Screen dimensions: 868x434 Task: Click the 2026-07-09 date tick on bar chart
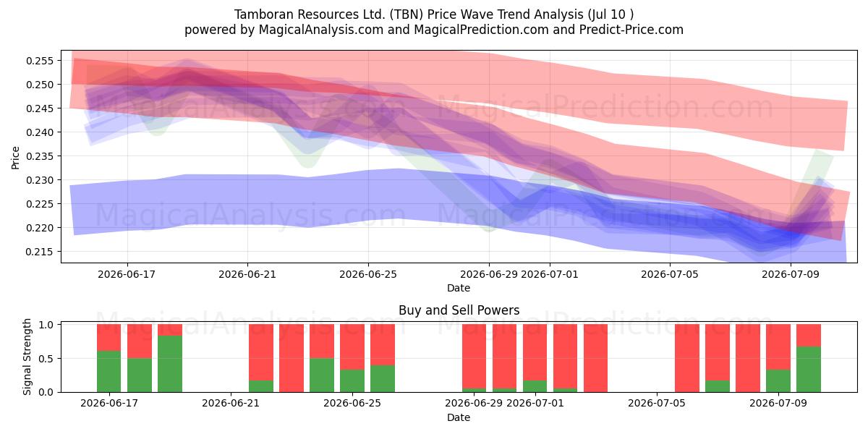click(778, 404)
